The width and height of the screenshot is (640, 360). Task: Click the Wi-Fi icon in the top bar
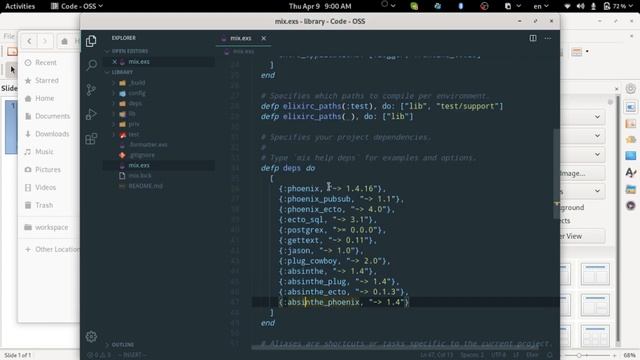pyautogui.click(x=567, y=6)
